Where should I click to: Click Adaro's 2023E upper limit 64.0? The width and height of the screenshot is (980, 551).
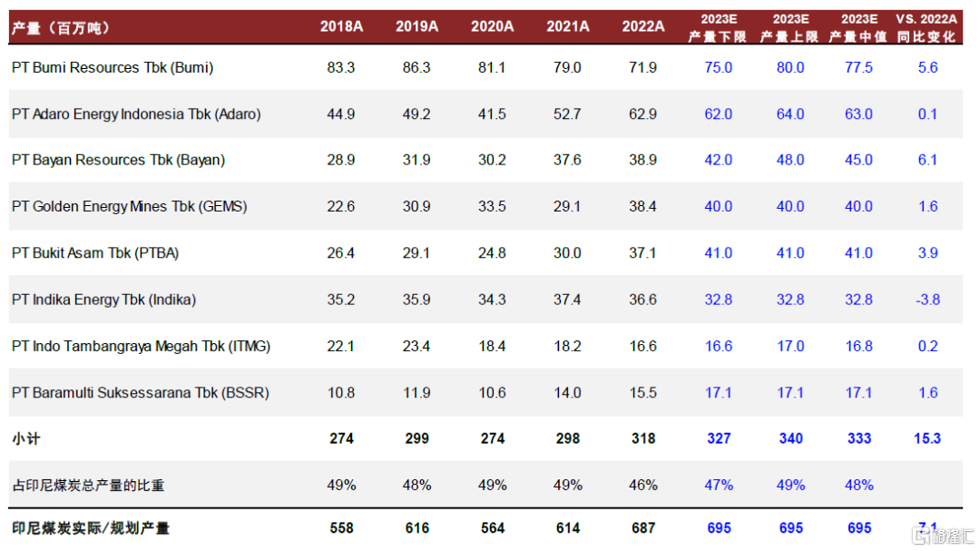tap(790, 113)
